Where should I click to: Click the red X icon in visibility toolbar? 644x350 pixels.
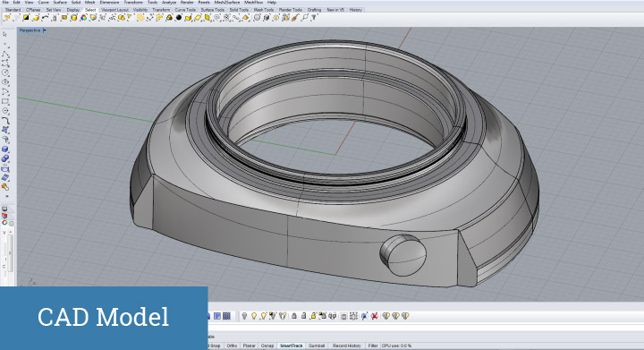click(x=374, y=316)
